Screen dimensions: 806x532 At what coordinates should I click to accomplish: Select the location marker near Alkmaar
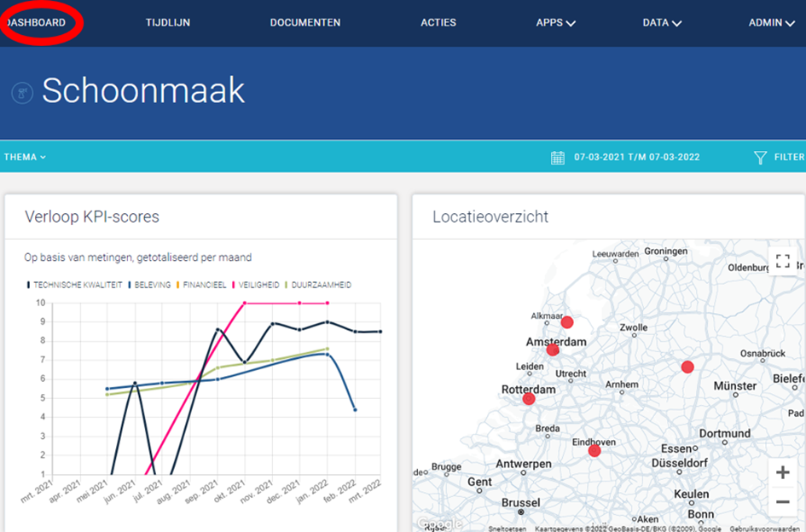click(567, 322)
